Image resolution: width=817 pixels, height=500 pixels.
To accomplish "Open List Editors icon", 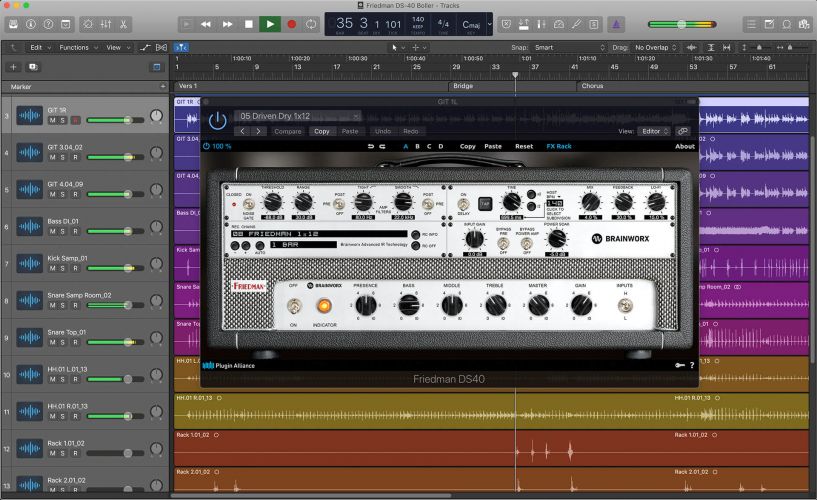I will [x=751, y=24].
